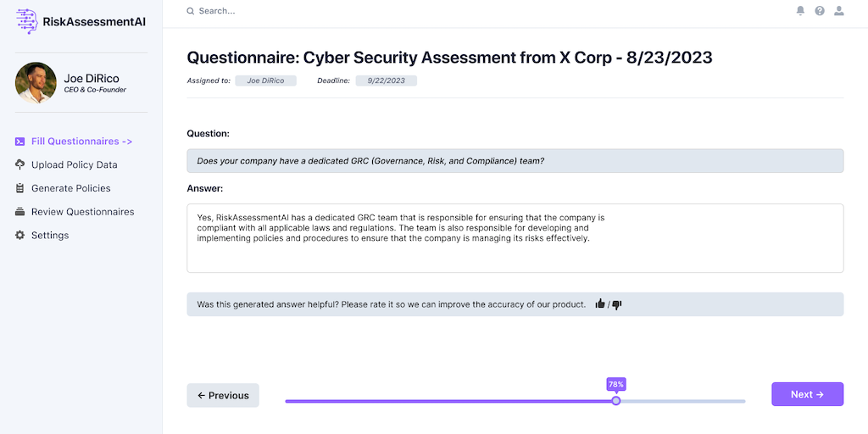Click the Joe DiRico assignee tag
This screenshot has width=868, height=434.
click(x=266, y=81)
